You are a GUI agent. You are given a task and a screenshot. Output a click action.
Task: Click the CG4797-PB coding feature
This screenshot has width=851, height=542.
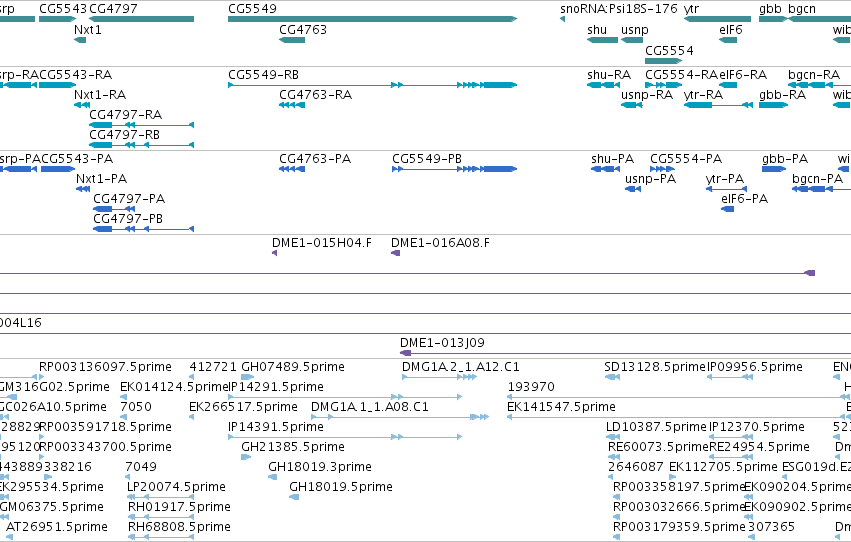143,229
